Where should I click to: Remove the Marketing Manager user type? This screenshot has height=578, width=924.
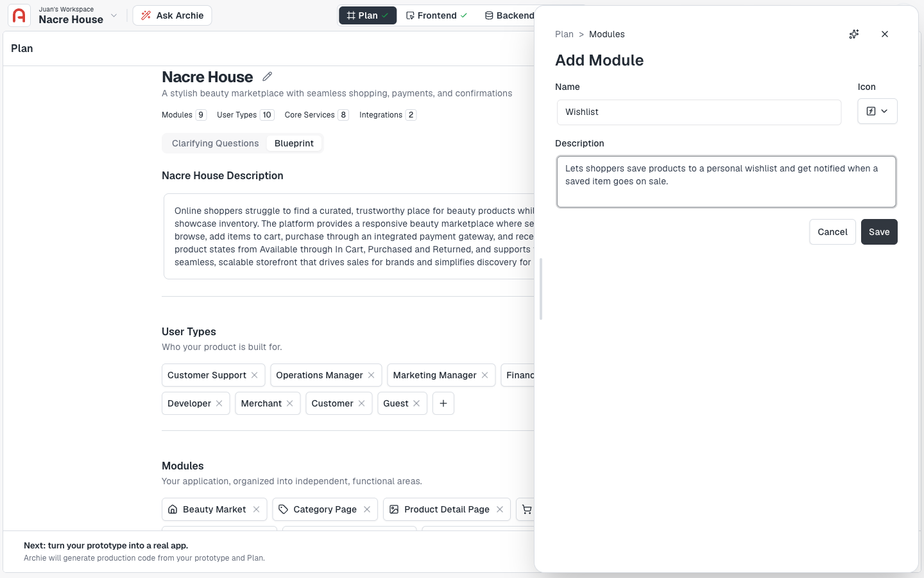tap(485, 375)
